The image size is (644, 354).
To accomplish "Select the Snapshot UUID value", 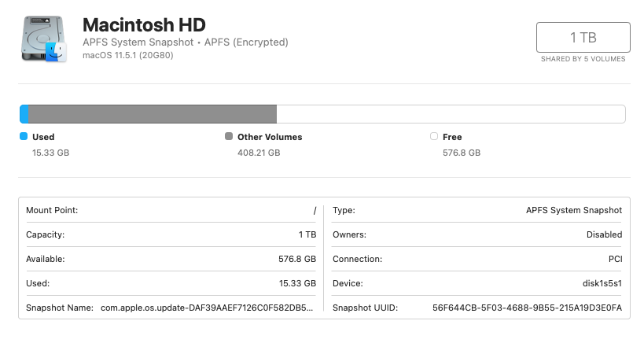I will [x=527, y=308].
